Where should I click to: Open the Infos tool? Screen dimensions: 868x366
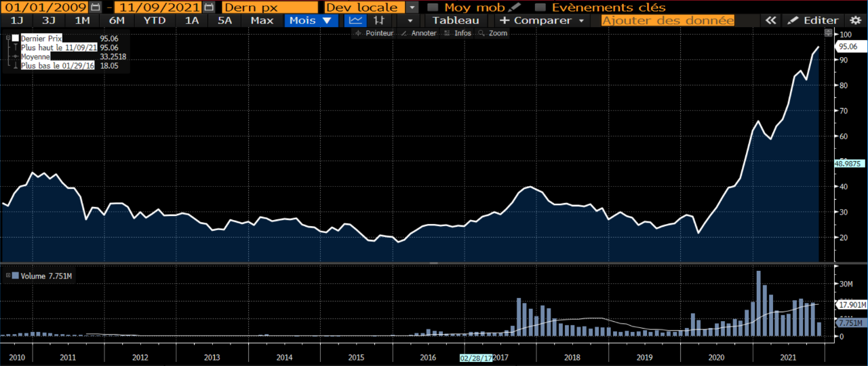tap(458, 33)
